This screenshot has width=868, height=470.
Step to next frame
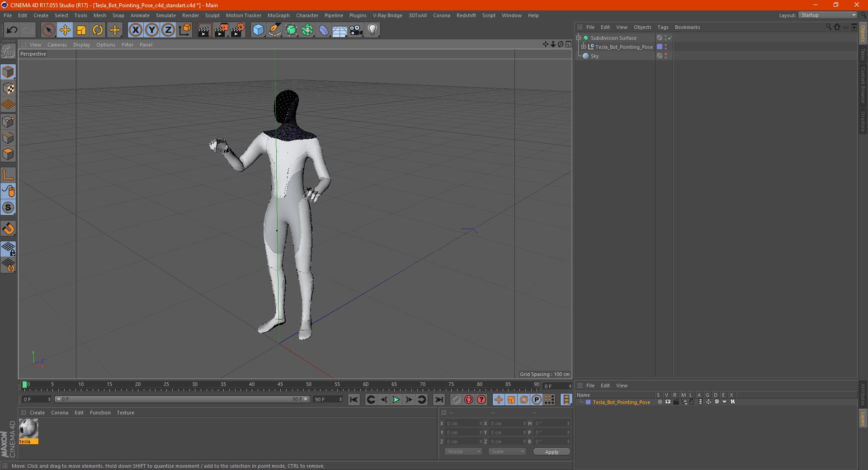click(409, 399)
